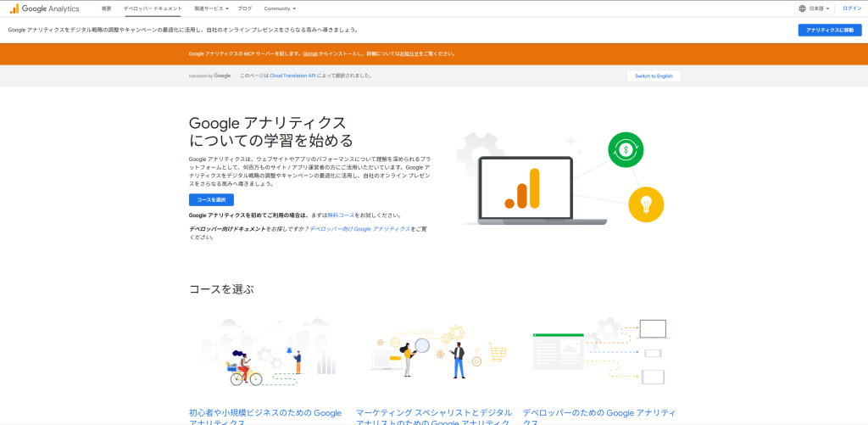Click the コースを選択 button
Screen dimensions: 868x425
point(211,199)
